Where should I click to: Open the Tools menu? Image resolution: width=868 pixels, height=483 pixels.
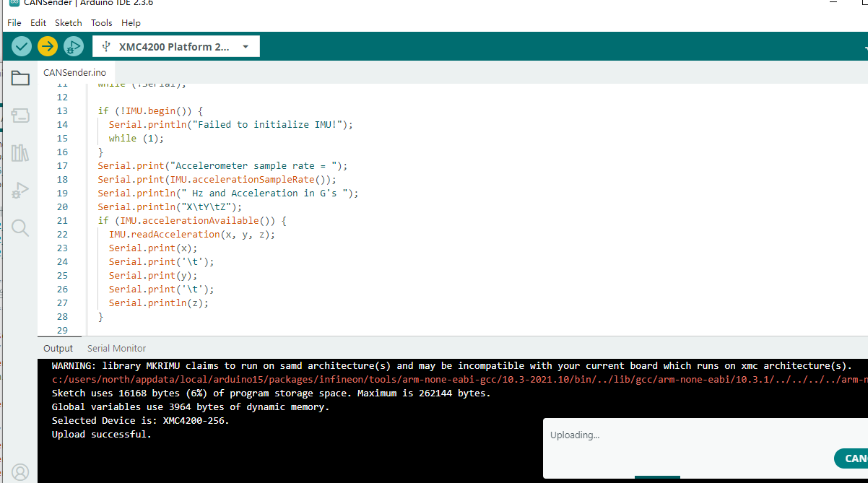pyautogui.click(x=102, y=23)
